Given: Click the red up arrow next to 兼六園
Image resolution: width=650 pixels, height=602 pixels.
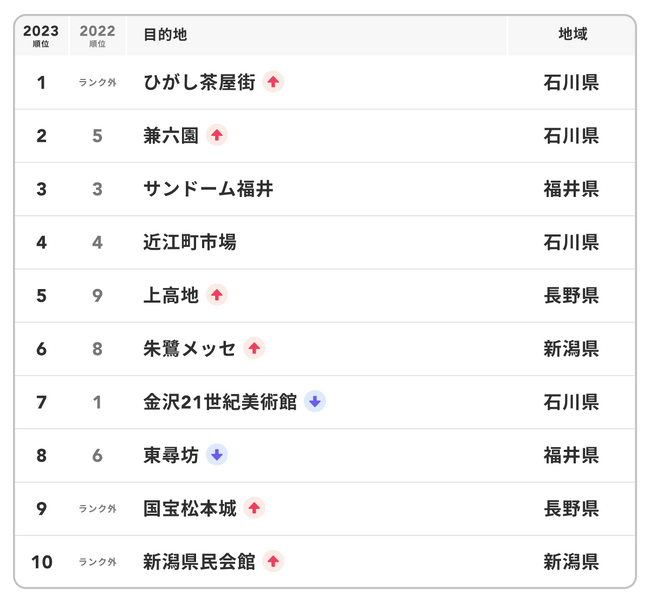Looking at the screenshot, I should pos(217,135).
